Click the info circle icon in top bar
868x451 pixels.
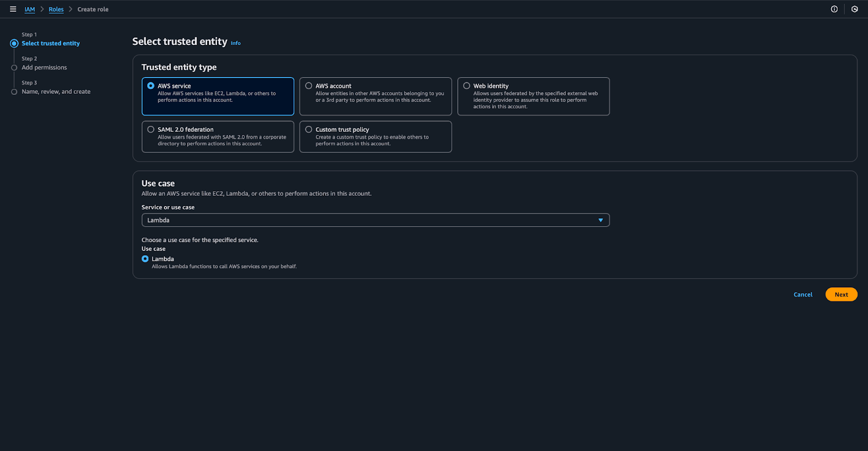point(834,9)
